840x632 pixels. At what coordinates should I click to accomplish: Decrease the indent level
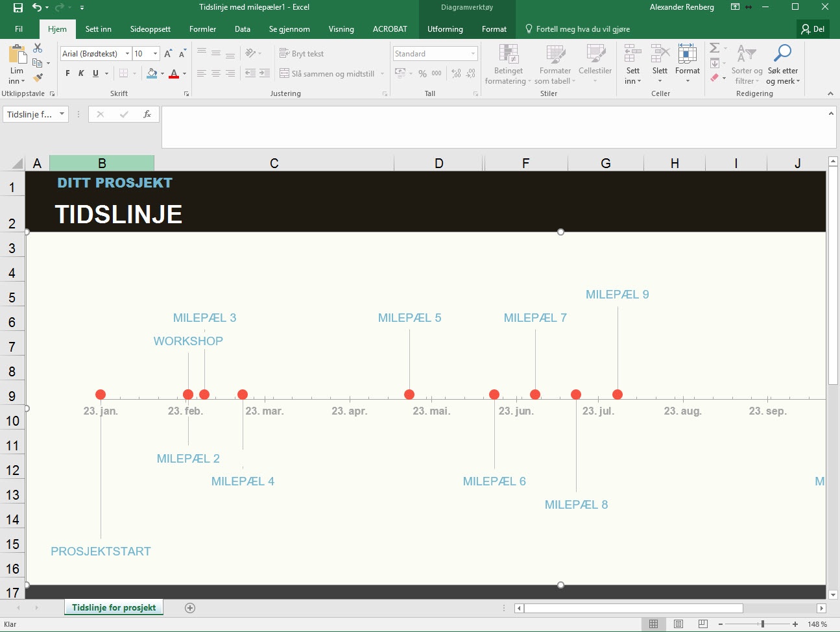[250, 73]
